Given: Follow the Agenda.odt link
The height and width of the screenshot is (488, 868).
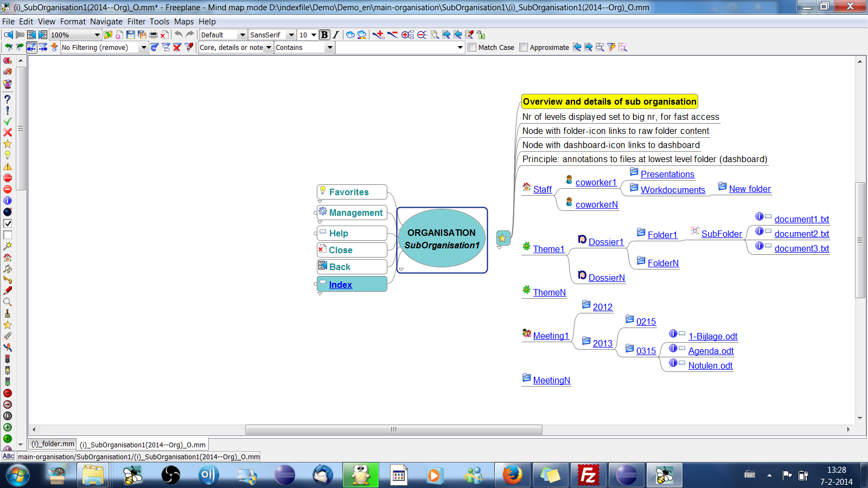Looking at the screenshot, I should [711, 351].
